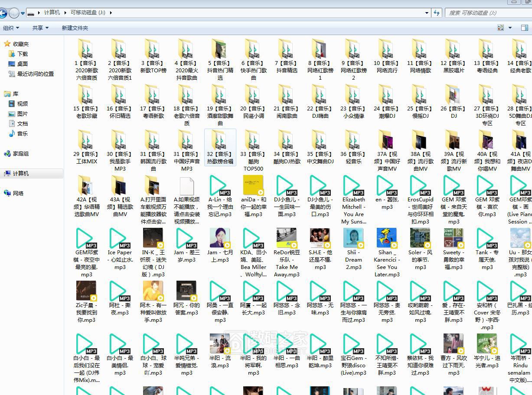Open the 视频 library in sidebar
The image size is (532, 395).
coord(22,104)
